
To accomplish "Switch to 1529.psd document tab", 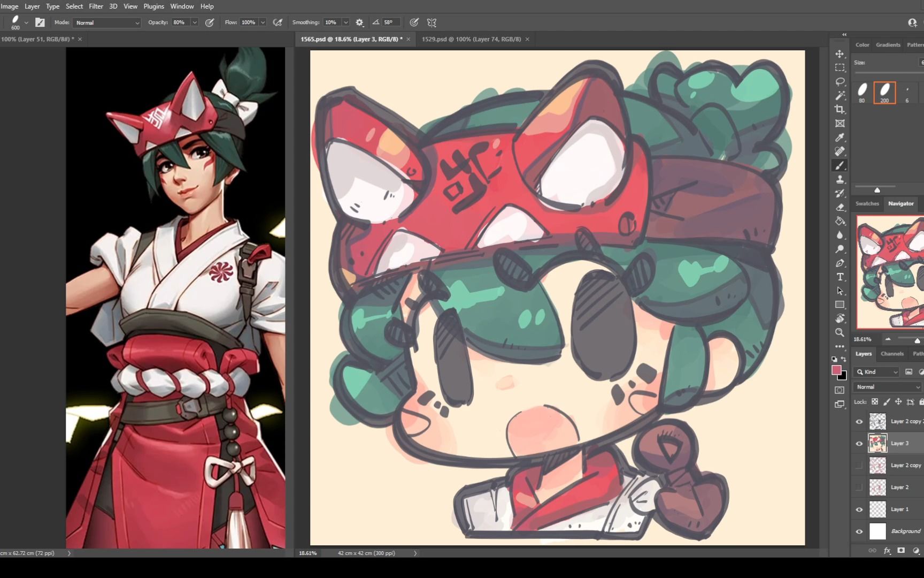I will [x=471, y=39].
